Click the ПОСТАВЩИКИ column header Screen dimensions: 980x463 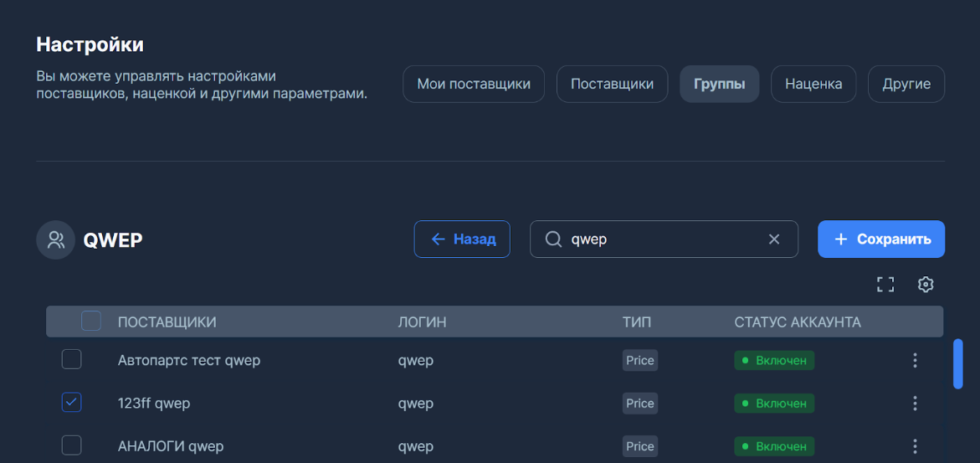click(x=167, y=322)
